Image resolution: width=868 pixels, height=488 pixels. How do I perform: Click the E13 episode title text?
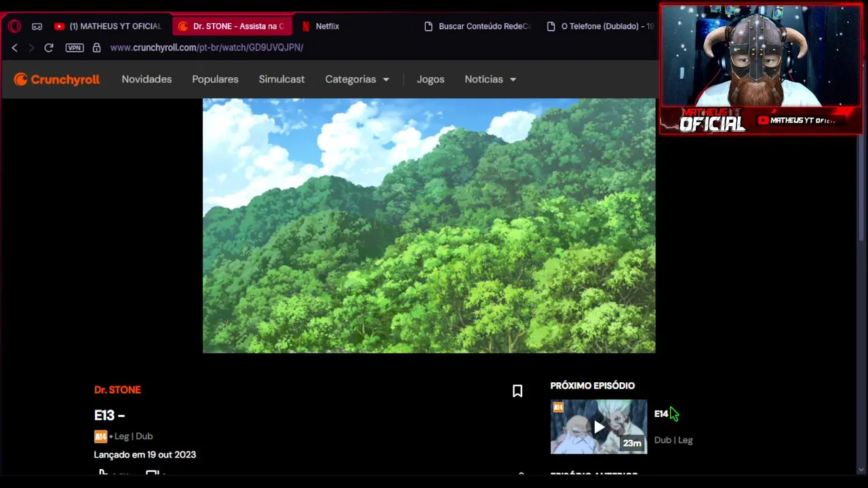[x=109, y=415]
